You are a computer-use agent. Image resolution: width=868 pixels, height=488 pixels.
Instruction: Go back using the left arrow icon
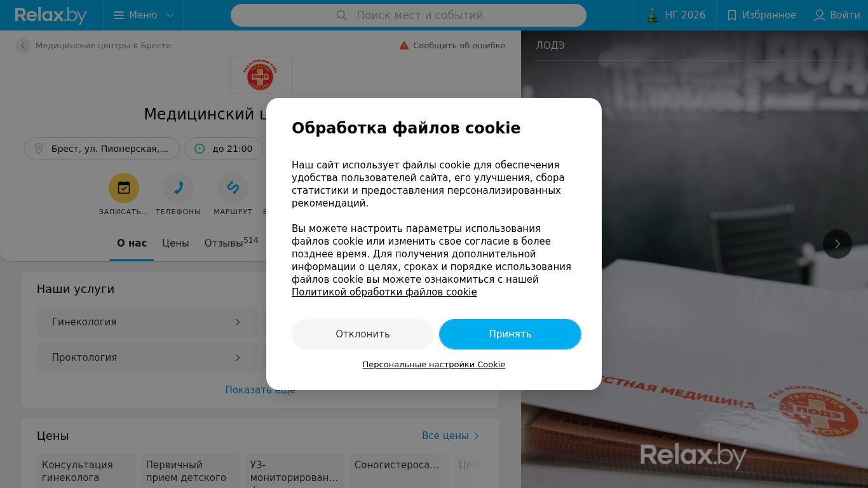[x=23, y=46]
